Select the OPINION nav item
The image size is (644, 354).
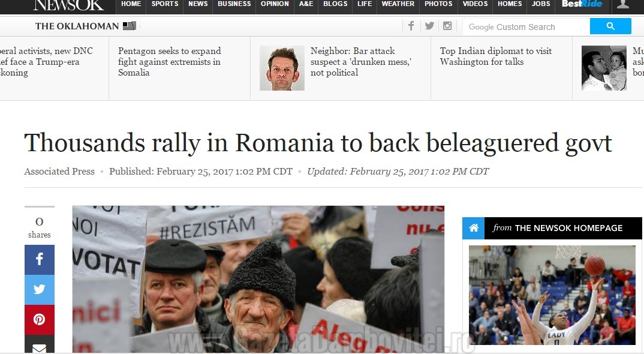[x=275, y=4]
